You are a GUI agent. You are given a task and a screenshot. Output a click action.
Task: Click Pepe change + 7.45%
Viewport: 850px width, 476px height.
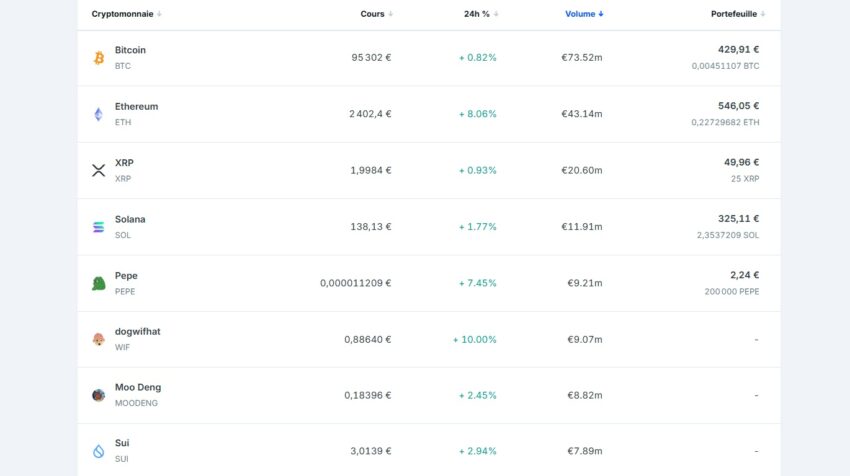click(x=478, y=283)
